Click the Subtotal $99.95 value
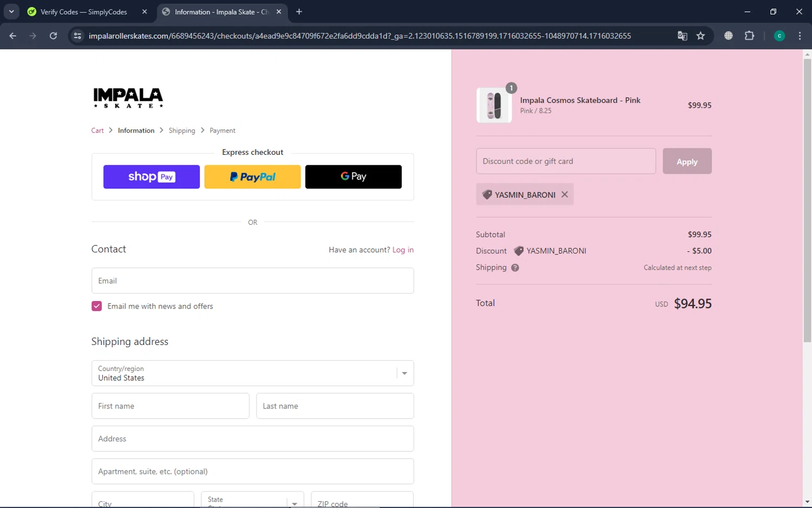This screenshot has width=812, height=508. pyautogui.click(x=699, y=235)
